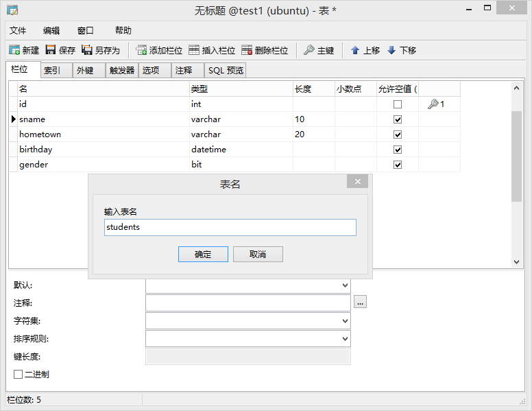This screenshot has width=532, height=411.
Task: Click the 保存 (Save) floppy disk icon
Action: [x=51, y=50]
